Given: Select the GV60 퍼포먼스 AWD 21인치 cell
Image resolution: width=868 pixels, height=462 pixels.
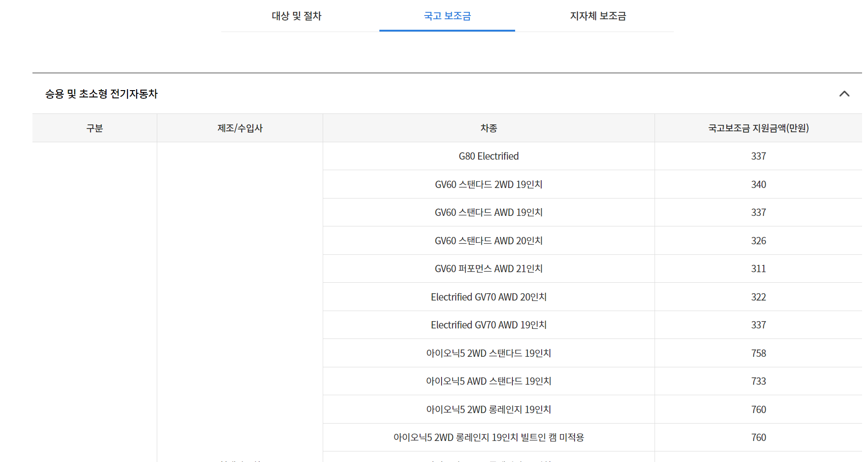Looking at the screenshot, I should pos(489,269).
